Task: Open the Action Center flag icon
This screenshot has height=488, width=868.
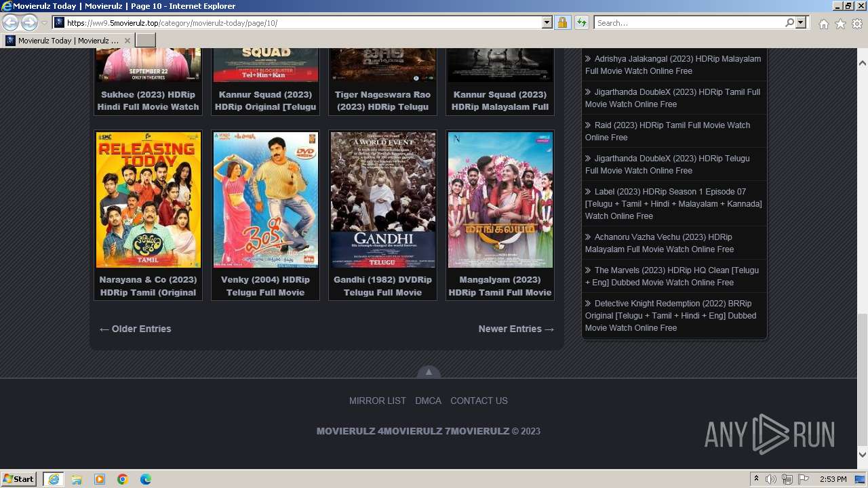Action: 804,479
